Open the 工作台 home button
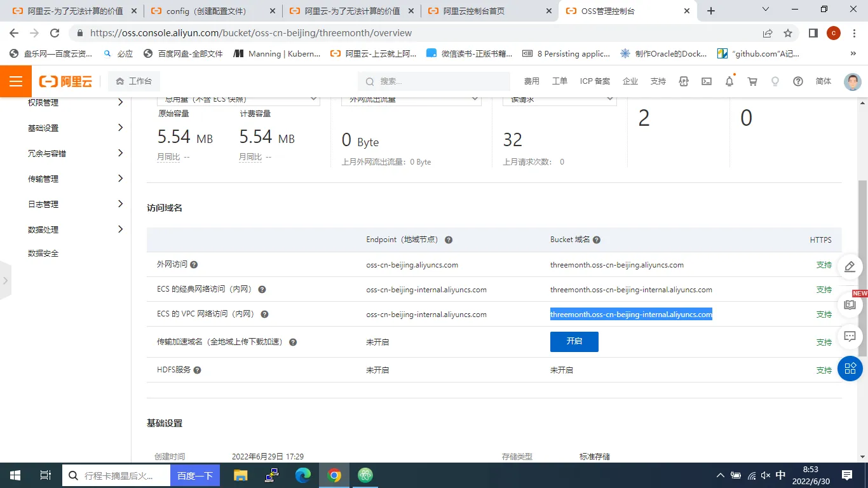This screenshot has width=868, height=488. 134,81
